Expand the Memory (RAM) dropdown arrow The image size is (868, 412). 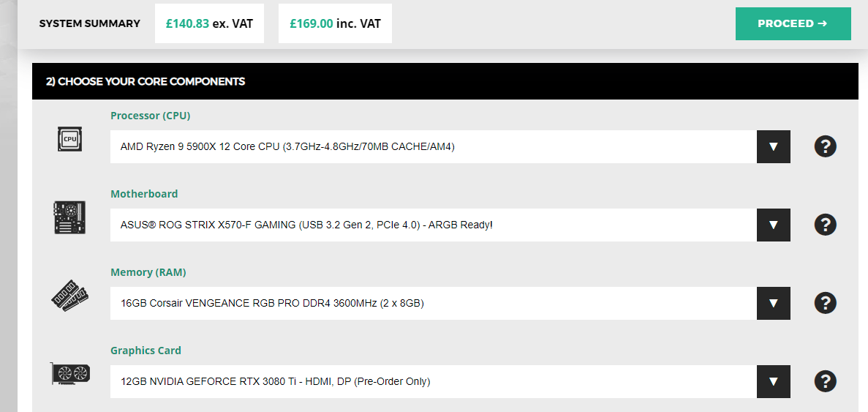coord(774,303)
